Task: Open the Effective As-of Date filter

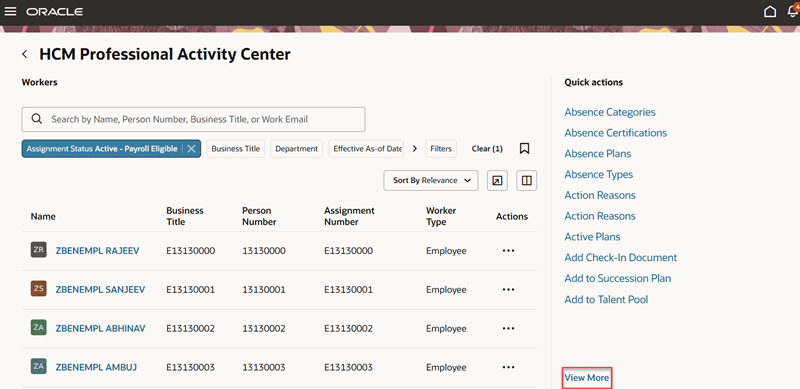Action: click(x=367, y=149)
